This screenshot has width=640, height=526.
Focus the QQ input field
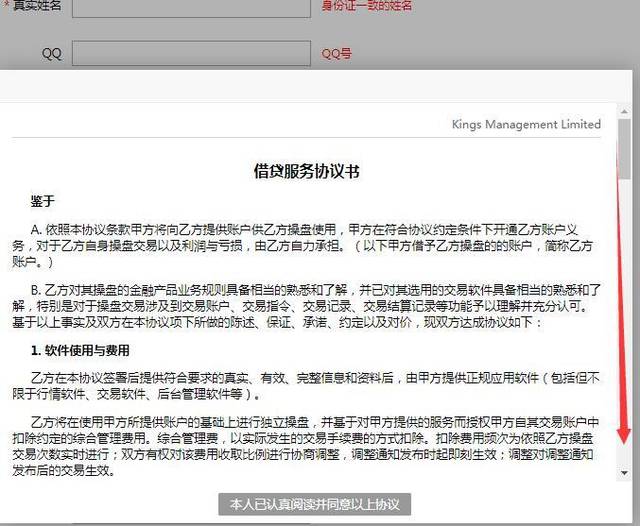(191, 53)
